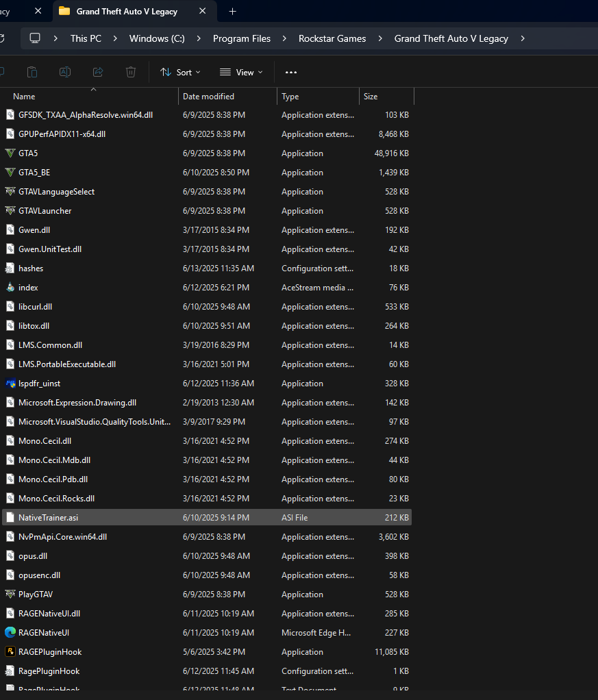Expand chevron after Grand Theft Auto V Legacy breadcrumb

pyautogui.click(x=523, y=38)
